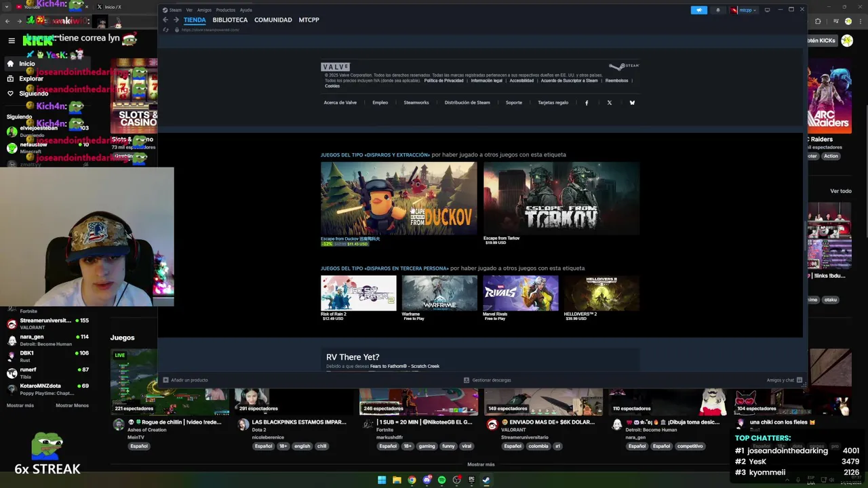Open Steamworks link

[x=416, y=103]
